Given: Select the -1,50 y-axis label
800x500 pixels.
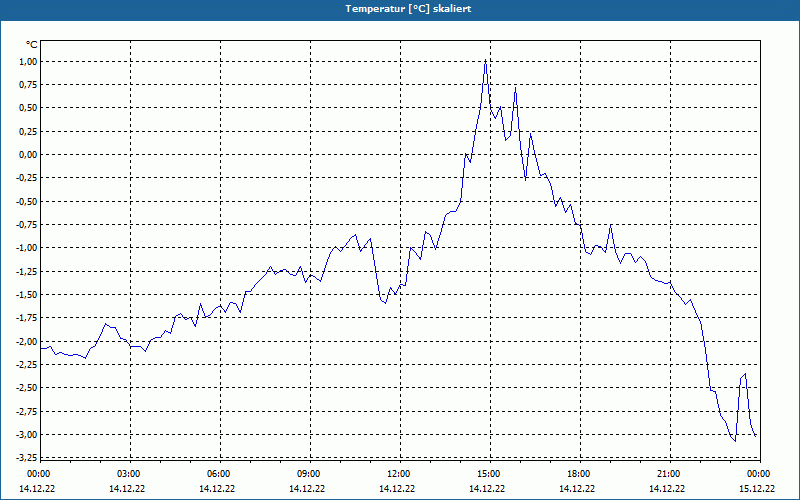Looking at the screenshot, I should tap(28, 294).
